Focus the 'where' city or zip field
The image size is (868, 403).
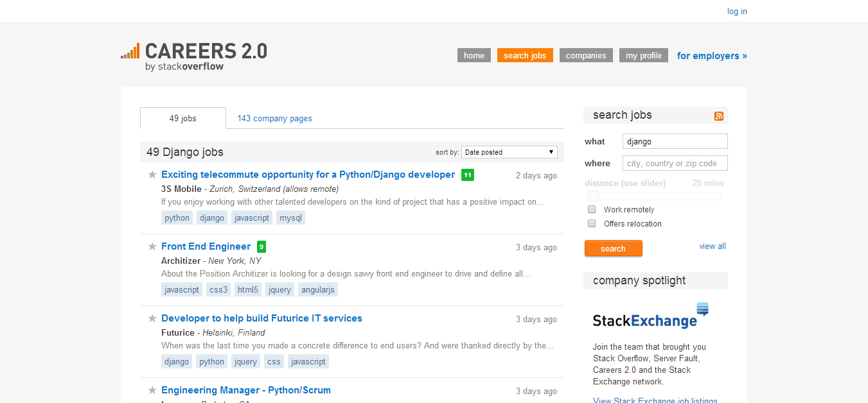pos(675,163)
